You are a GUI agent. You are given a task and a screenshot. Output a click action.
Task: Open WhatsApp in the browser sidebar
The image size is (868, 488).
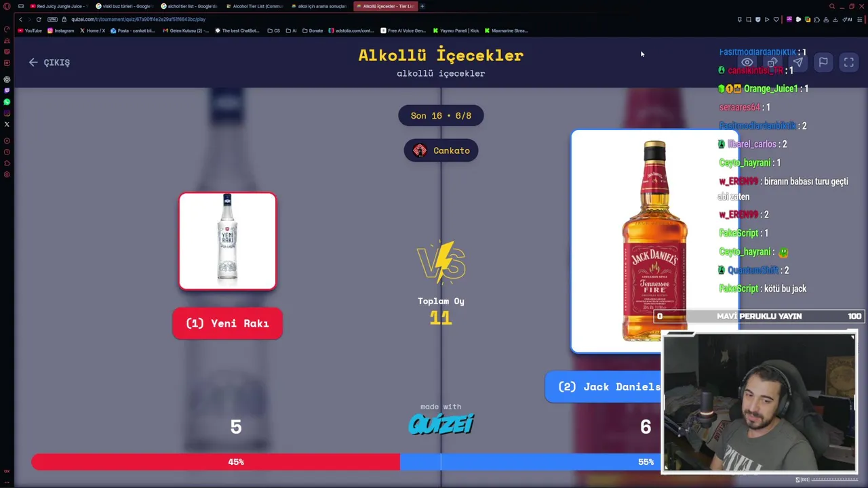[x=7, y=102]
